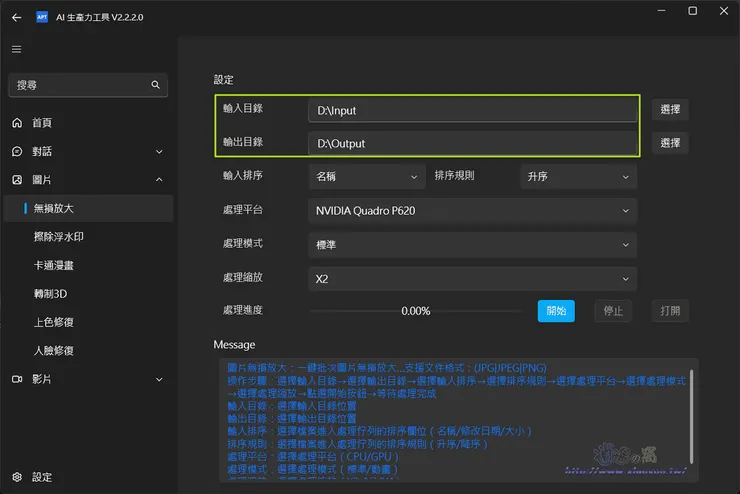Viewport: 740px width, 494px height.
Task: Open 人臉修復 in the sidebar
Action: click(x=54, y=351)
